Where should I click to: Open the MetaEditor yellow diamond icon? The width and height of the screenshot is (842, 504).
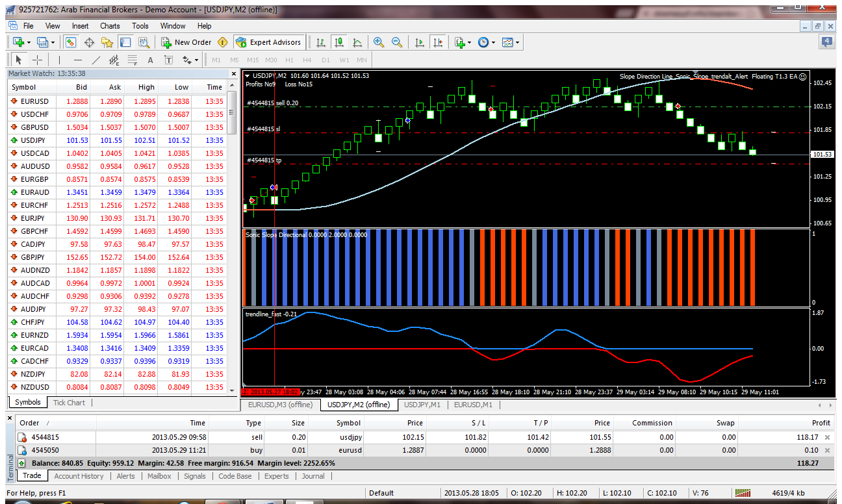223,42
